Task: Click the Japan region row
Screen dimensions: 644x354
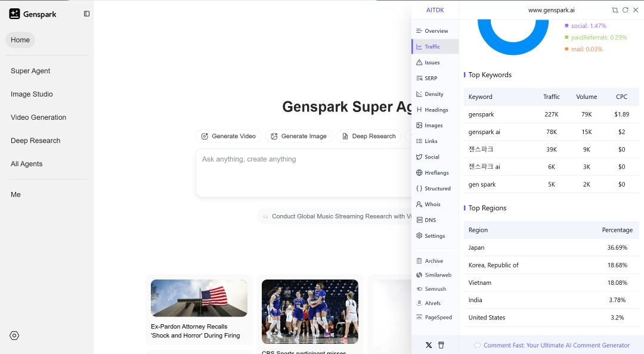Action: click(x=551, y=247)
